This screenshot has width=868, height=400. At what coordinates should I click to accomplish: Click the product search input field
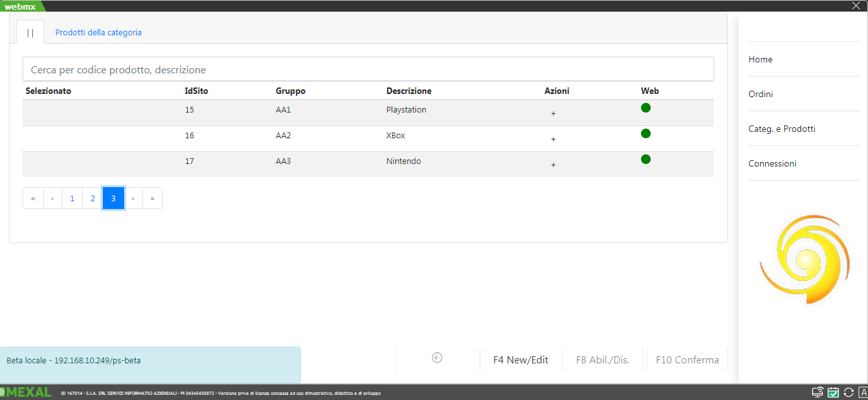click(368, 69)
